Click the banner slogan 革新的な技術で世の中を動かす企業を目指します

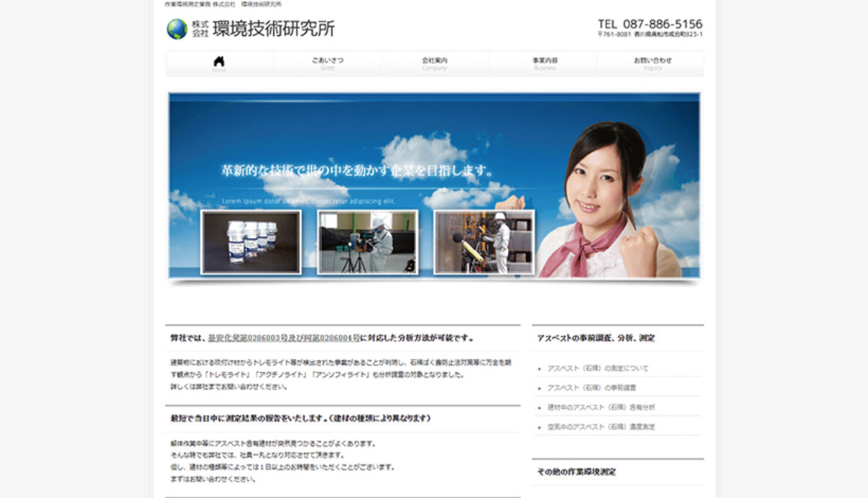point(356,171)
